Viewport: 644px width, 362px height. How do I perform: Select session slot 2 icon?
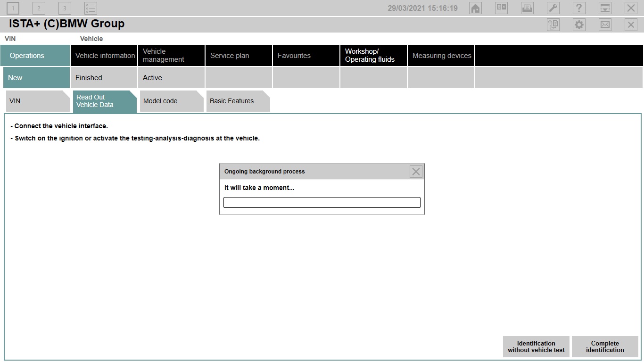tap(39, 8)
